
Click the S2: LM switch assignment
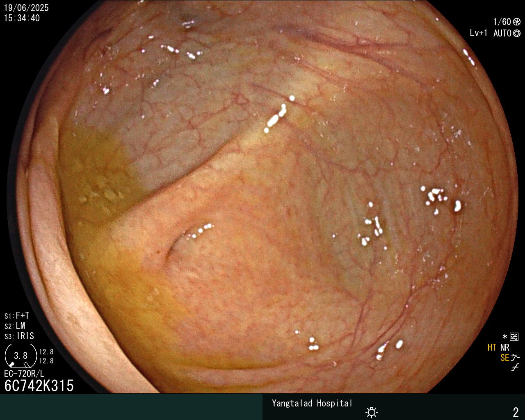coord(15,326)
